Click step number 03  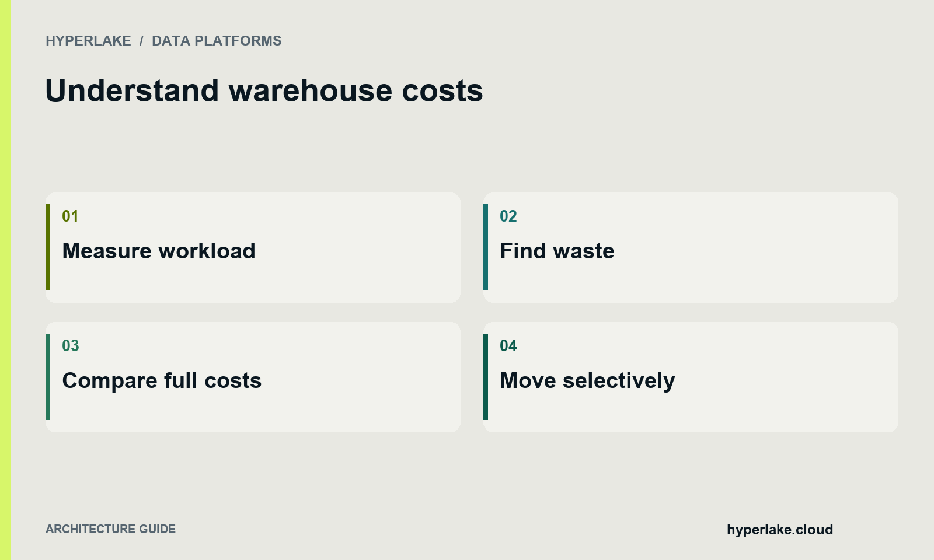71,346
